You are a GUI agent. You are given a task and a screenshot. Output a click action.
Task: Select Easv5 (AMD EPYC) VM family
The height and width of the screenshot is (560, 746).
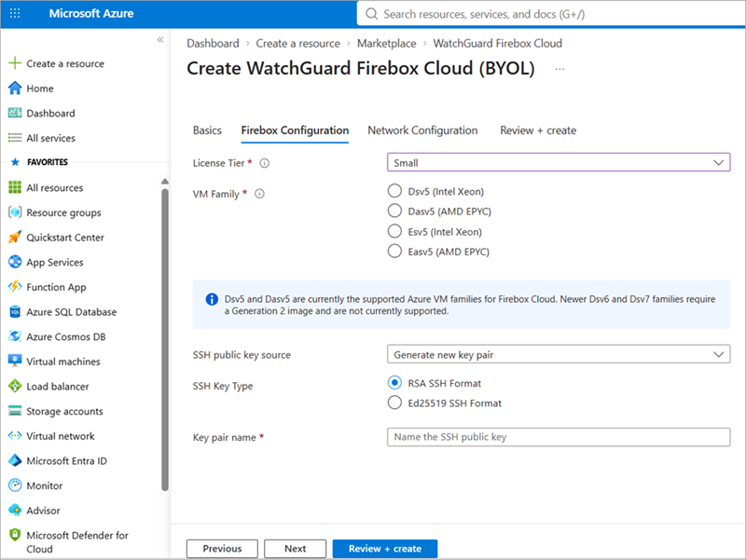pyautogui.click(x=394, y=251)
